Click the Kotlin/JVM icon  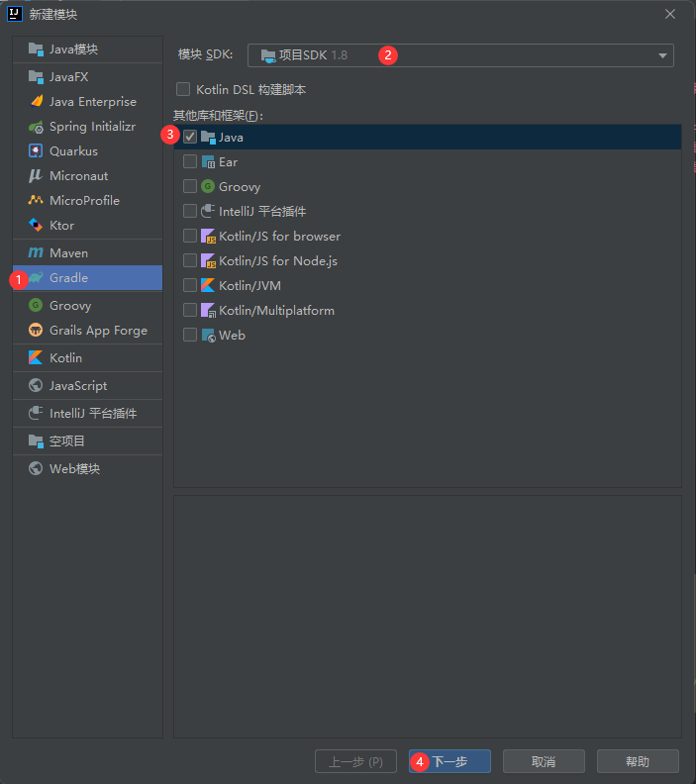coord(208,285)
